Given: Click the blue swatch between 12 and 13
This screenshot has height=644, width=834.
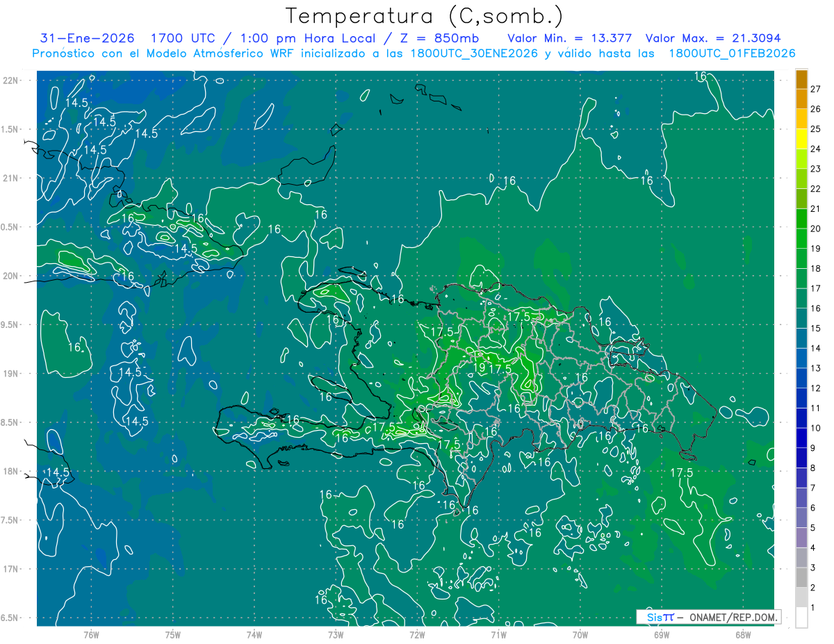Looking at the screenshot, I should (x=801, y=378).
